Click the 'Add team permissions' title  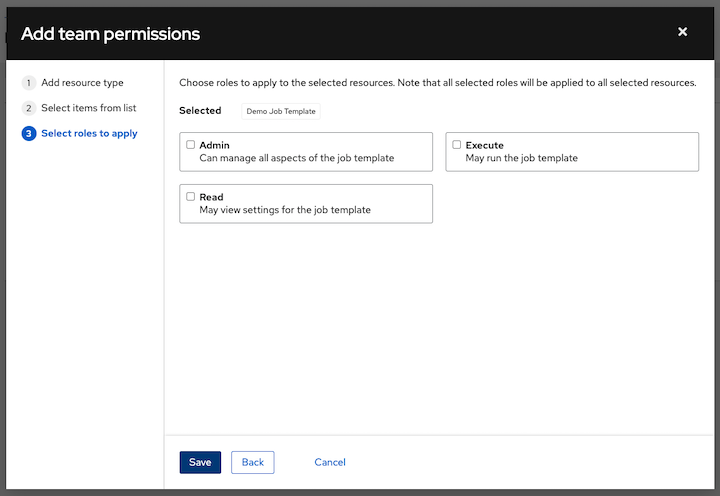click(x=110, y=34)
